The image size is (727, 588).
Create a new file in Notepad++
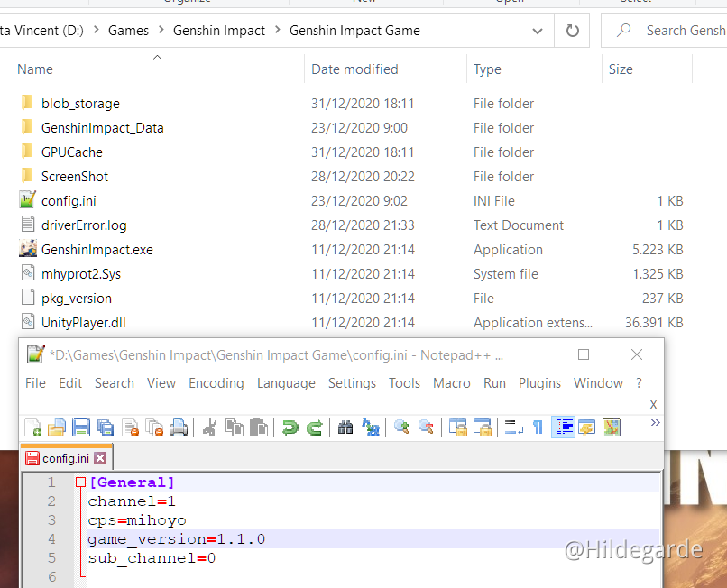(x=33, y=427)
